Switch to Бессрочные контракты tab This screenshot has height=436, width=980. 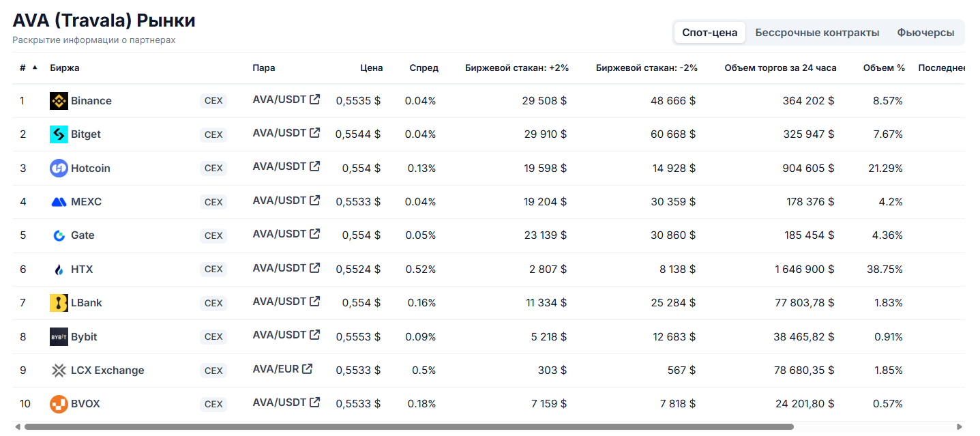(x=817, y=33)
